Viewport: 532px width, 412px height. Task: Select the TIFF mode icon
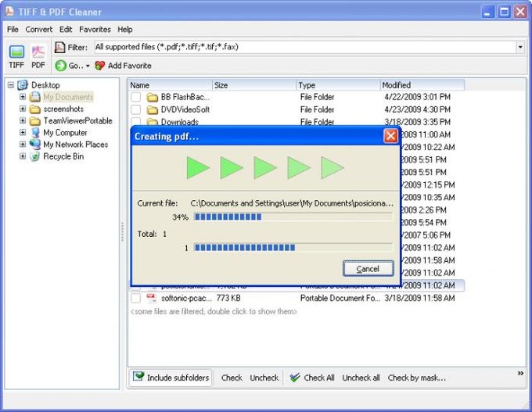(x=16, y=52)
